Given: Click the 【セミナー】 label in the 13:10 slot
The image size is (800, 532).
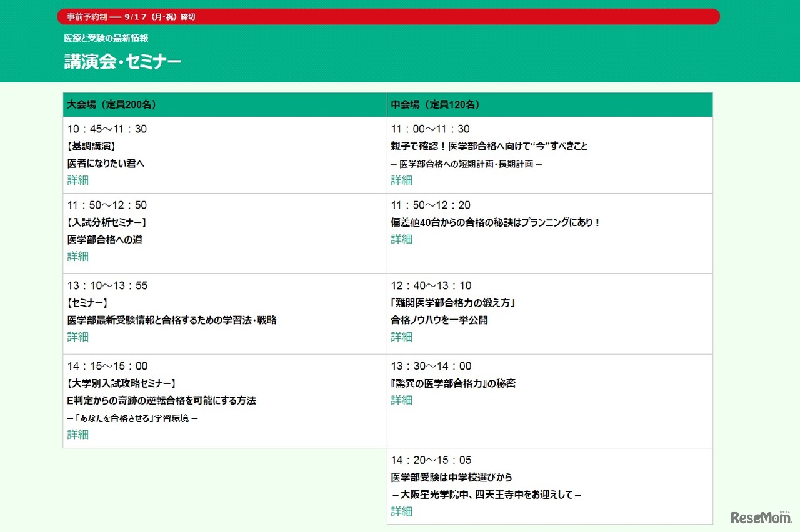Looking at the screenshot, I should pyautogui.click(x=87, y=303).
